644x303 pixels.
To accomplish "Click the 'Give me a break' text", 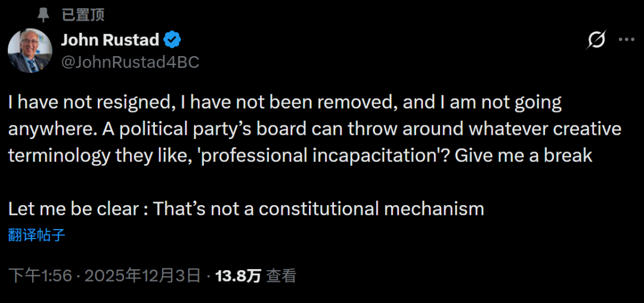I will coord(524,156).
